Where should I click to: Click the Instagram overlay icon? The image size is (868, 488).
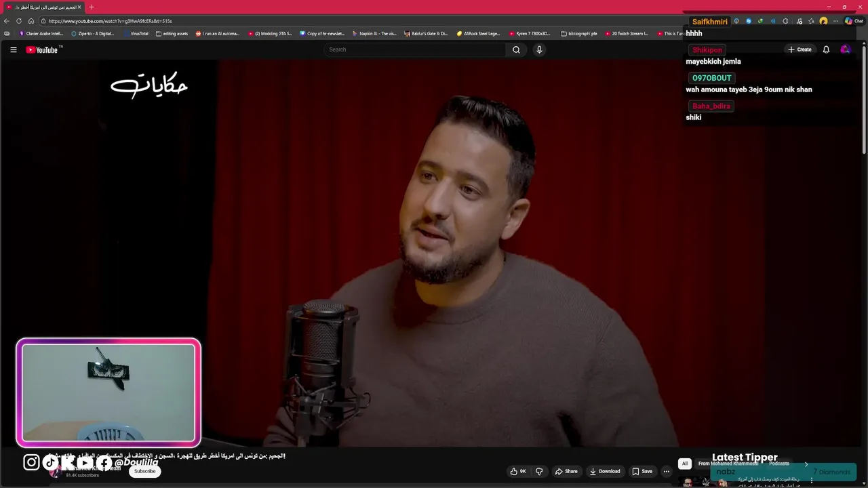pos(31,462)
